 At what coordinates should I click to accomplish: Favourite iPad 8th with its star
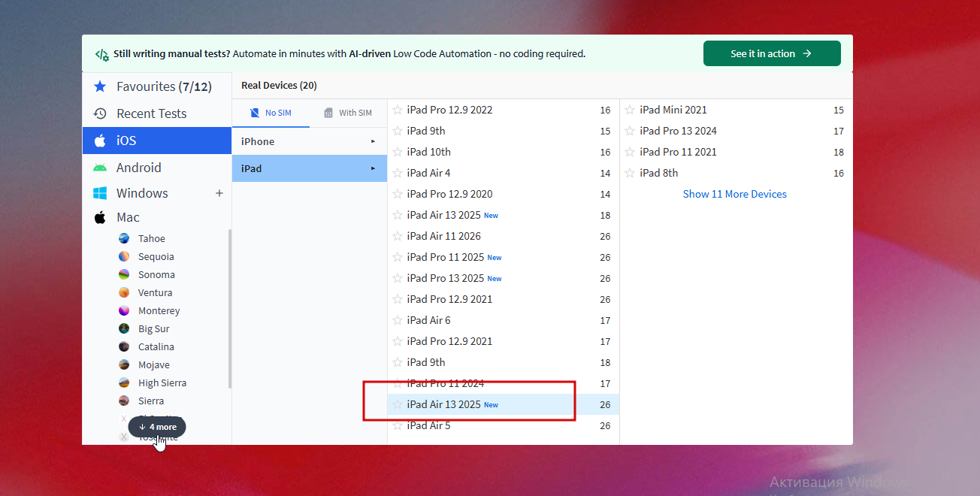pos(630,173)
